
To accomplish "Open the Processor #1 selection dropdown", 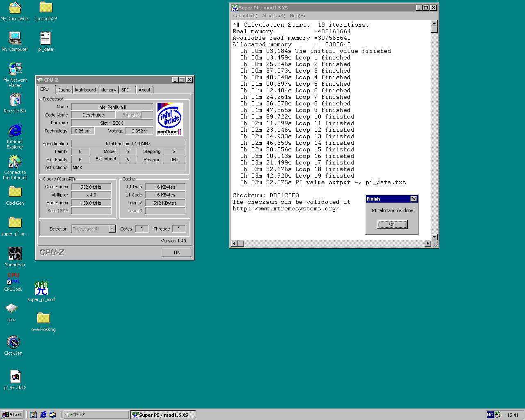I will pyautogui.click(x=94, y=229).
